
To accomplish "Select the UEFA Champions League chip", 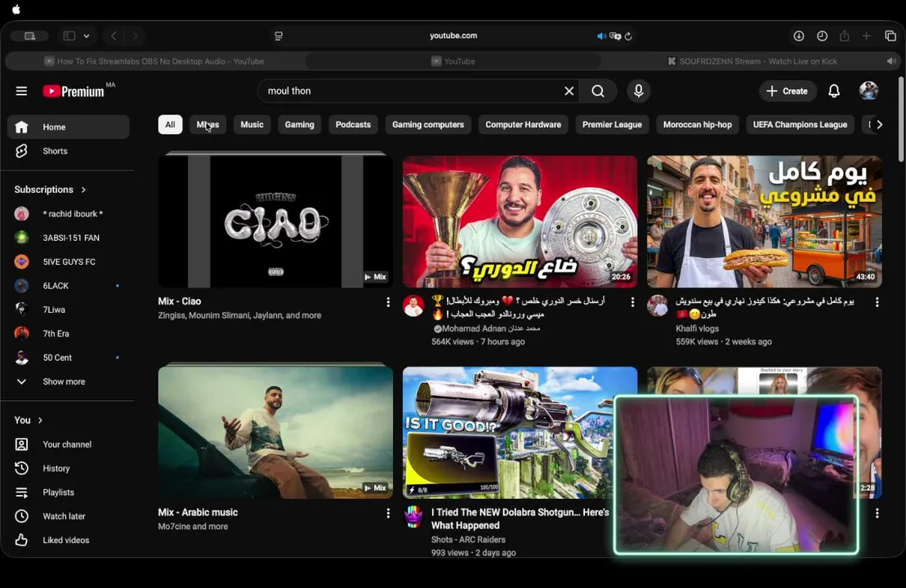I will click(800, 125).
